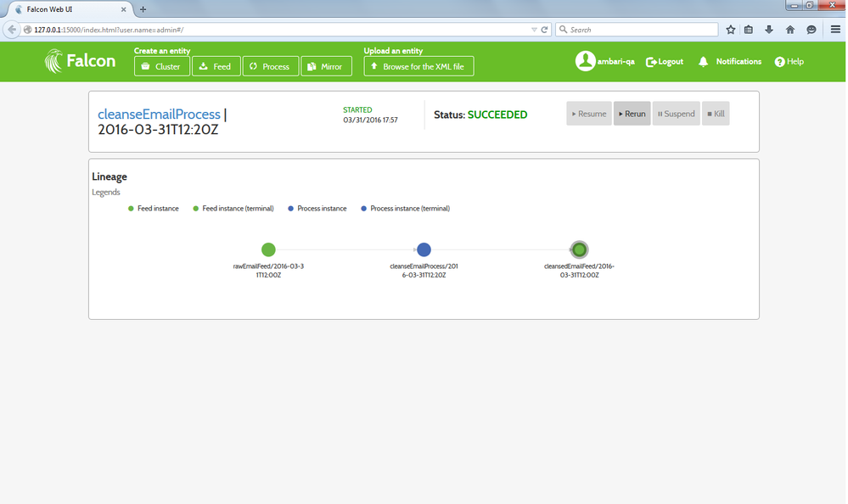Image resolution: width=848 pixels, height=504 pixels.
Task: Open the chat smiley toolbar icon
Action: tap(811, 30)
